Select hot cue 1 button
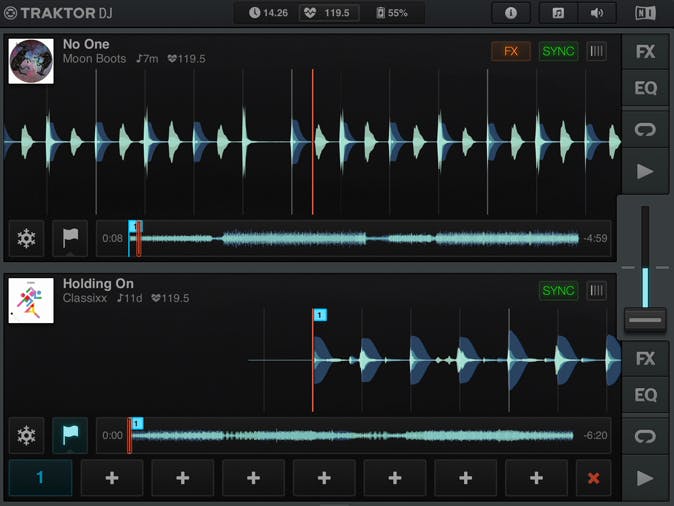Image resolution: width=674 pixels, height=506 pixels. click(40, 478)
